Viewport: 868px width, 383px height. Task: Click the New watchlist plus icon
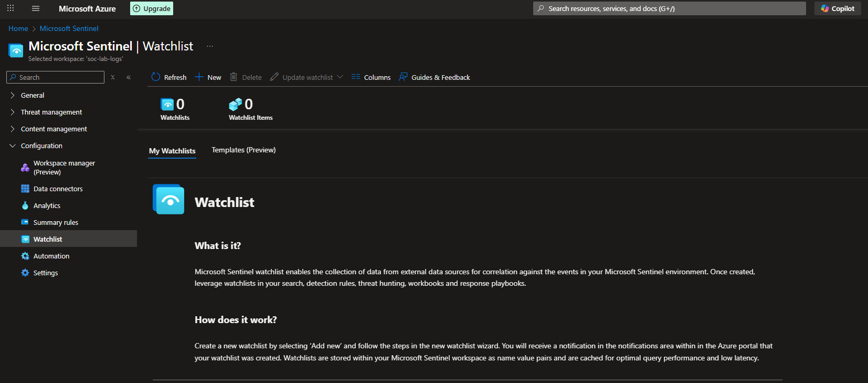[199, 77]
